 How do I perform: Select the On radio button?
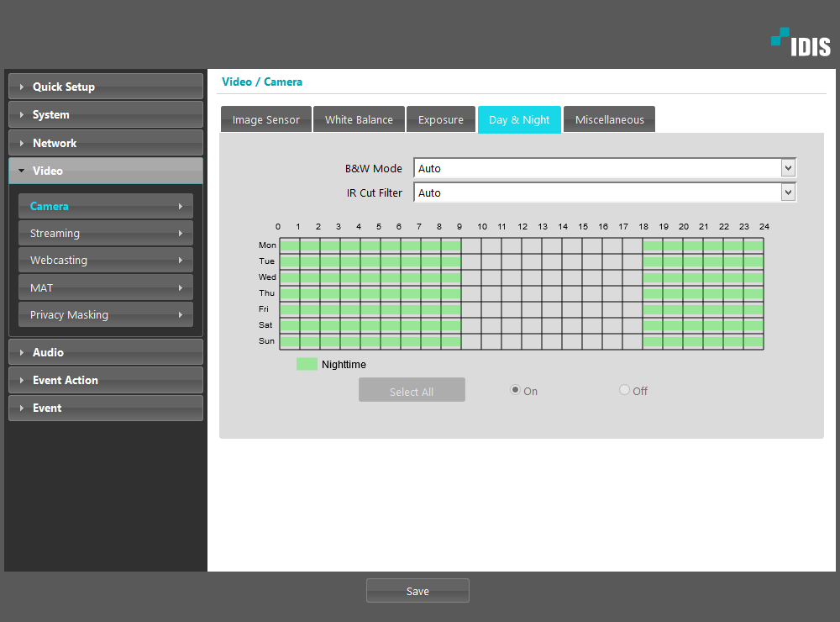[x=516, y=390]
